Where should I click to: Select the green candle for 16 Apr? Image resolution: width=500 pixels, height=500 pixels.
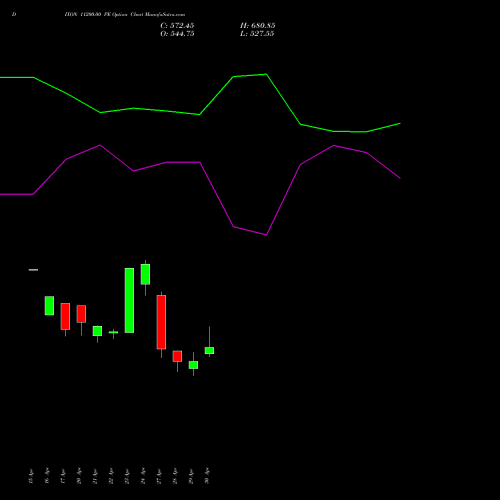pyautogui.click(x=49, y=306)
